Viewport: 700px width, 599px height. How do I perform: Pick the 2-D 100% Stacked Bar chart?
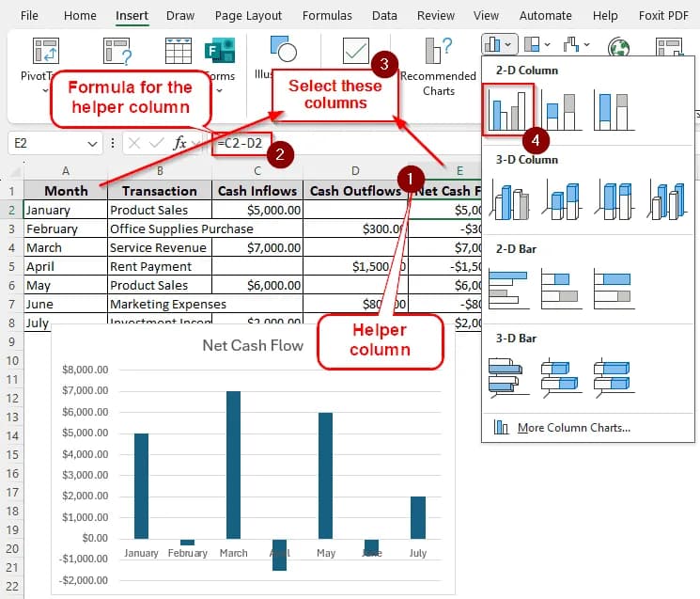point(614,289)
